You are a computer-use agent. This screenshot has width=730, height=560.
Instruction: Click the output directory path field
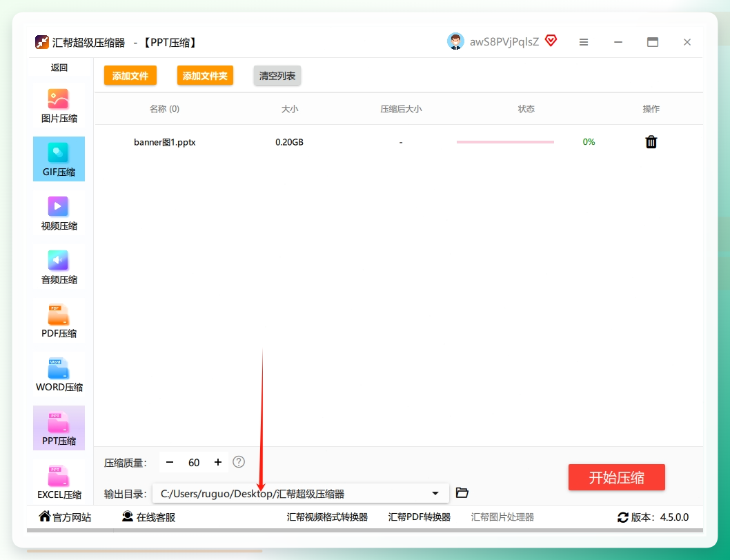pyautogui.click(x=300, y=493)
